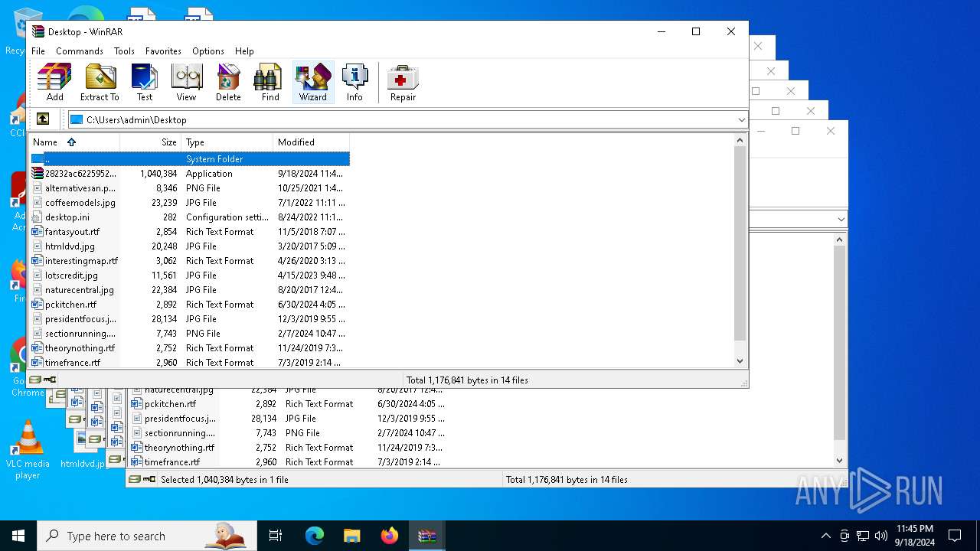Viewport: 980px width, 551px height.
Task: Select the 28232ac6225952... application file
Action: (189, 174)
